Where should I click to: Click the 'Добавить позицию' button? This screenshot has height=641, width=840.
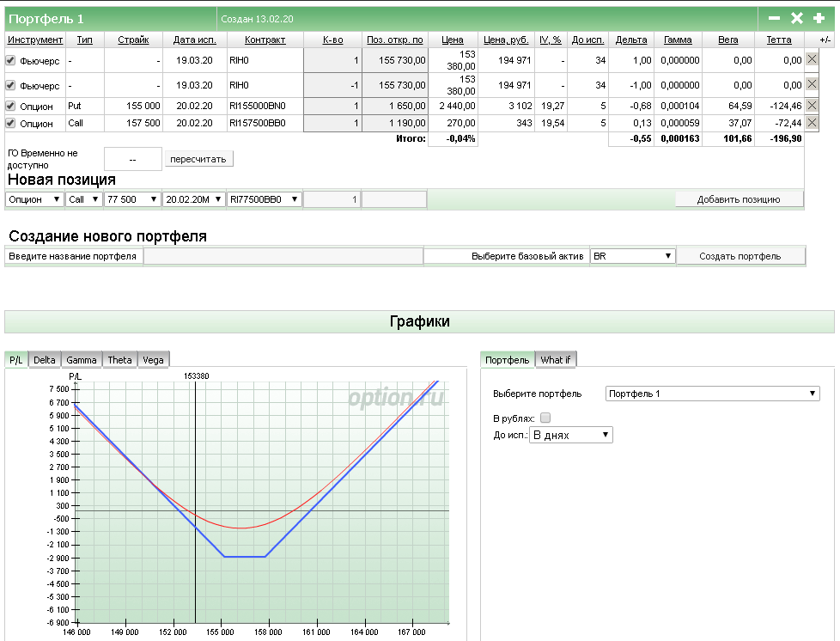pos(739,199)
